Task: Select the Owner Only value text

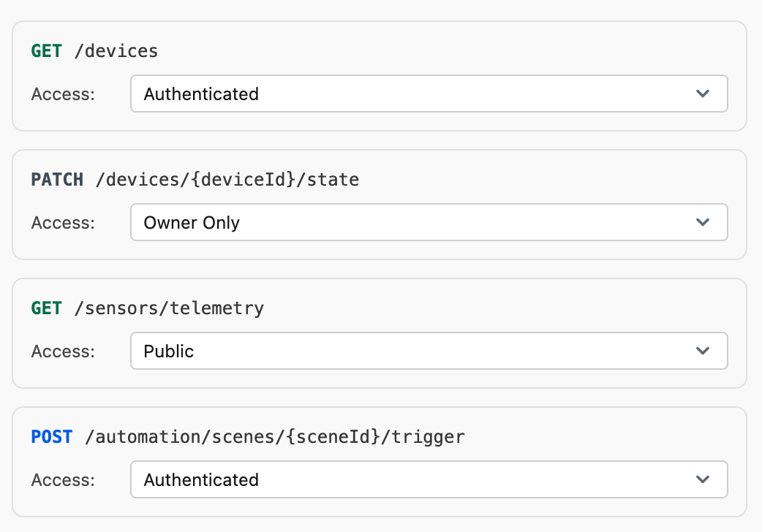Action: [x=190, y=222]
